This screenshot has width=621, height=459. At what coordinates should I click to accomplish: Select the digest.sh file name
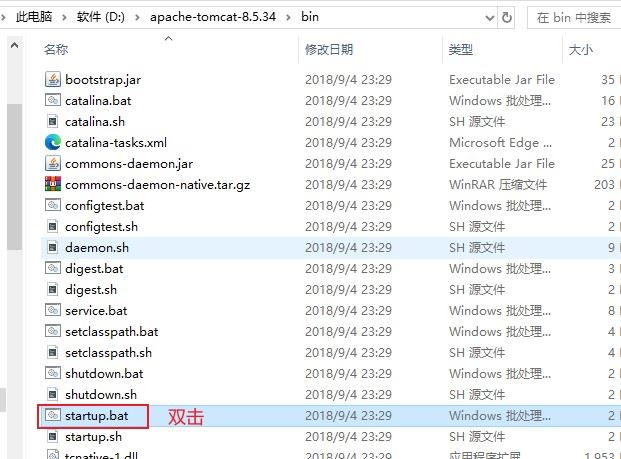tap(91, 289)
